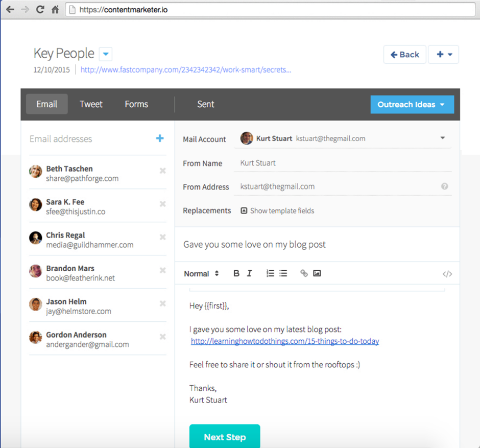
Task: Expand the Key People dropdown arrow
Action: [105, 54]
